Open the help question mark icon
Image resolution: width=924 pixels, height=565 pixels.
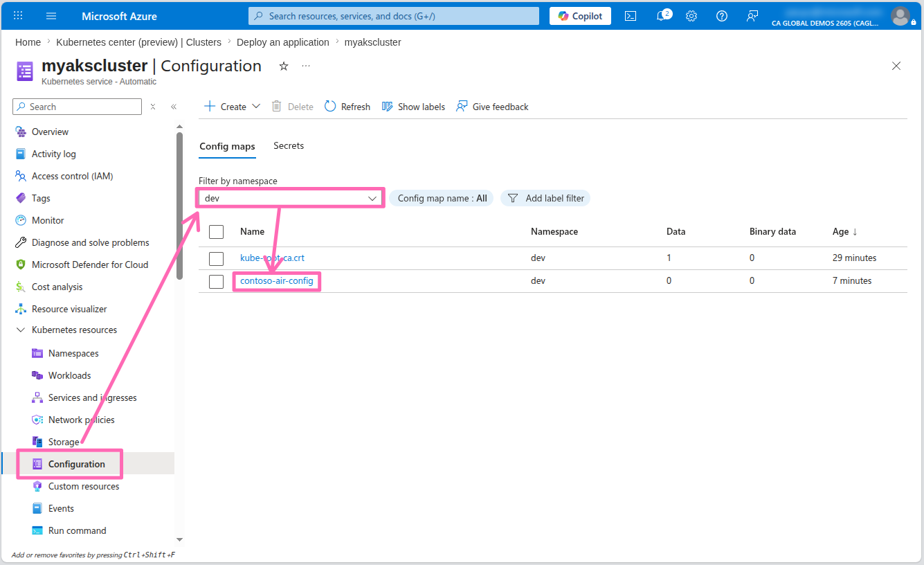click(x=722, y=16)
